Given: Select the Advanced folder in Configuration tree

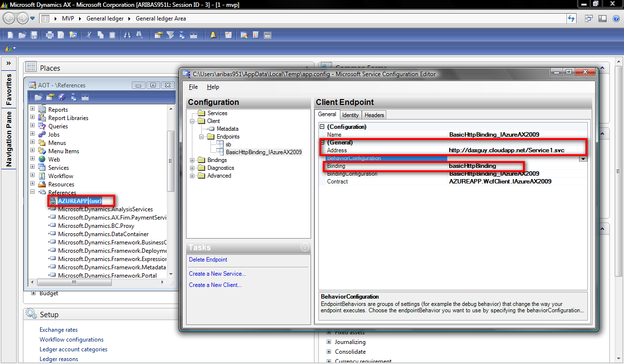Looking at the screenshot, I should (219, 176).
